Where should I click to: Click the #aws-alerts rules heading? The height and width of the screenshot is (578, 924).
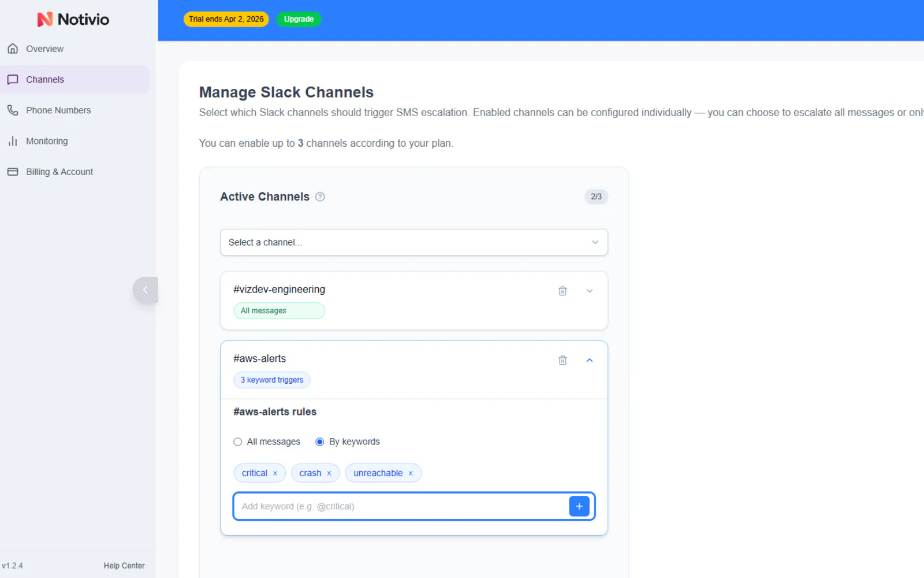click(275, 412)
